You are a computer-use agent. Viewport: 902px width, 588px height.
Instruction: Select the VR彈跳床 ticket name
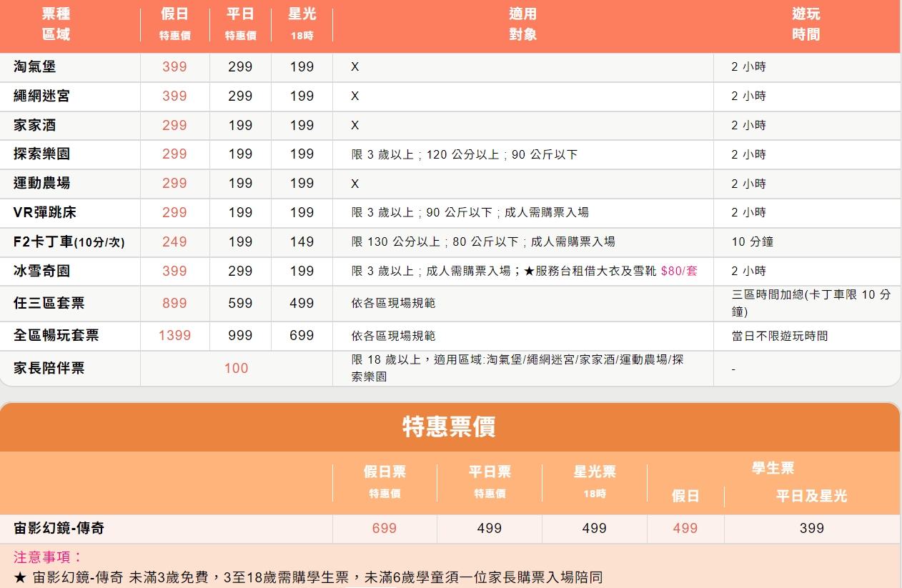44,212
